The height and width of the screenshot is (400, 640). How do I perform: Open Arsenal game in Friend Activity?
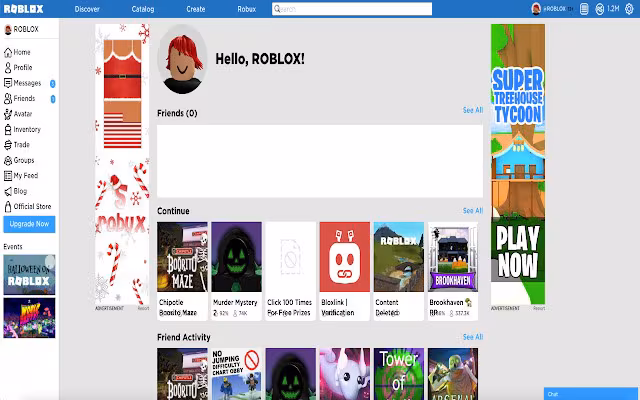pos(453,374)
